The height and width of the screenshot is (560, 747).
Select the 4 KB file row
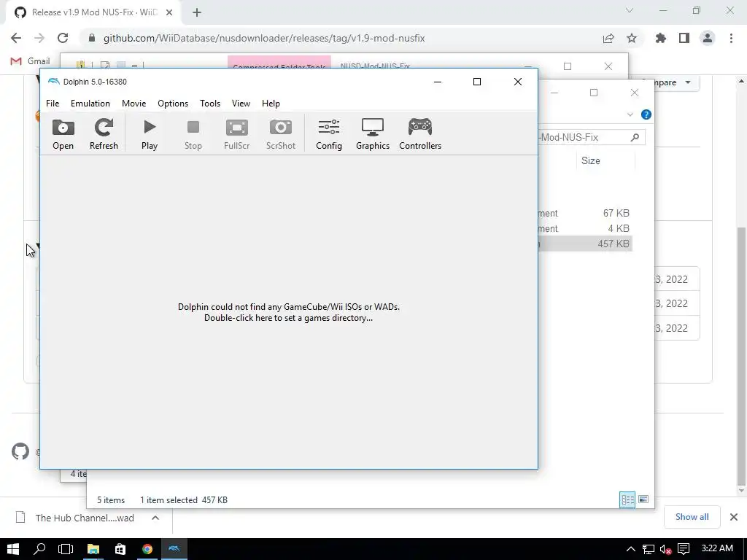(x=585, y=228)
